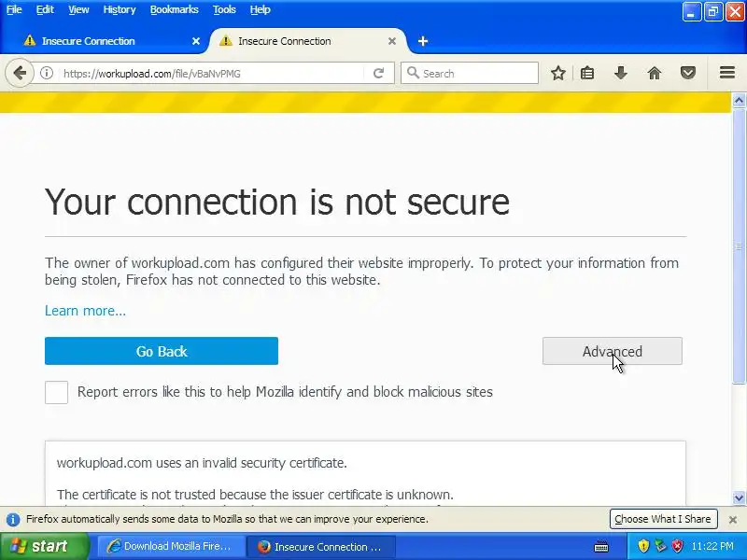The height and width of the screenshot is (560, 747).
Task: Enable the Report errors to Mozilla checkbox
Action: [x=56, y=392]
